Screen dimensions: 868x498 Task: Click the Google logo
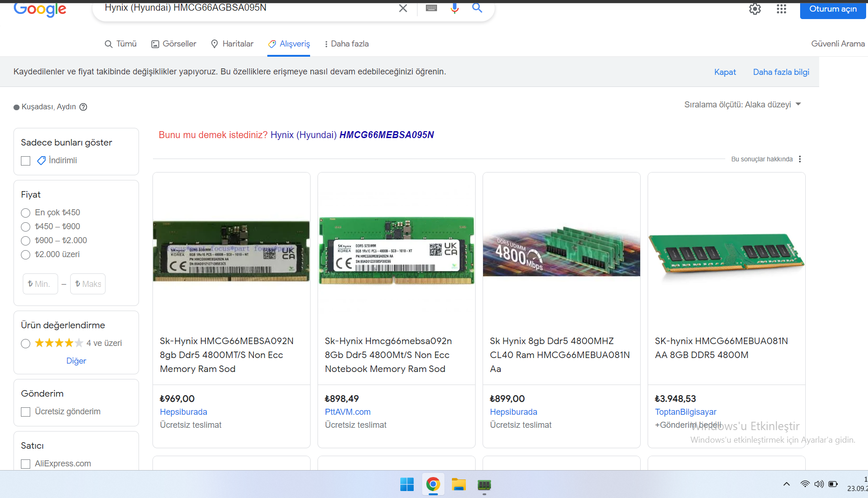tap(40, 9)
